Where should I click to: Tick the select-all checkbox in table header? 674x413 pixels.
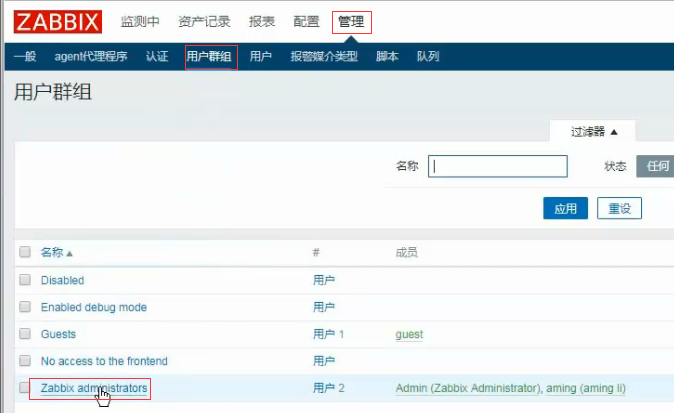point(25,252)
